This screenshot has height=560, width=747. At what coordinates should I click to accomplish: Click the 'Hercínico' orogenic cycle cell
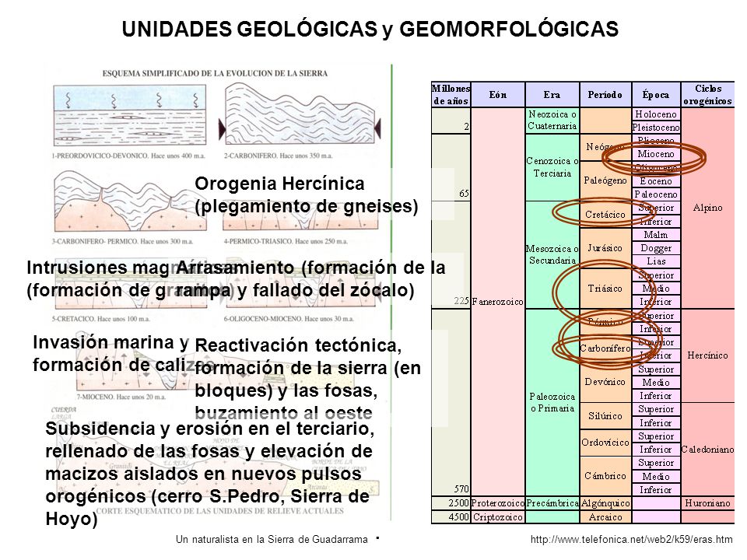pyautogui.click(x=707, y=355)
